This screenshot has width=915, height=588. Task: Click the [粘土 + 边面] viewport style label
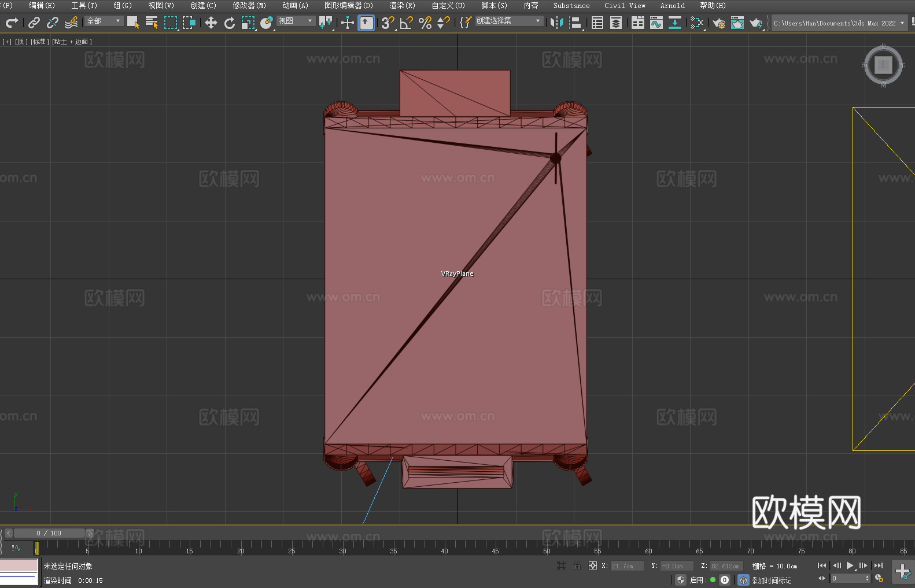click(72, 42)
